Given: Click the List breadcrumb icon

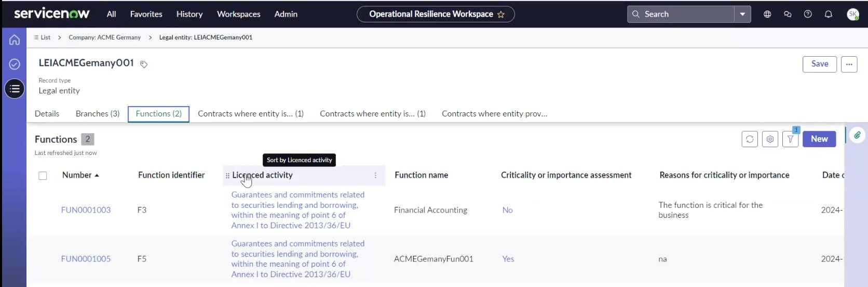Looking at the screenshot, I should pyautogui.click(x=36, y=37).
